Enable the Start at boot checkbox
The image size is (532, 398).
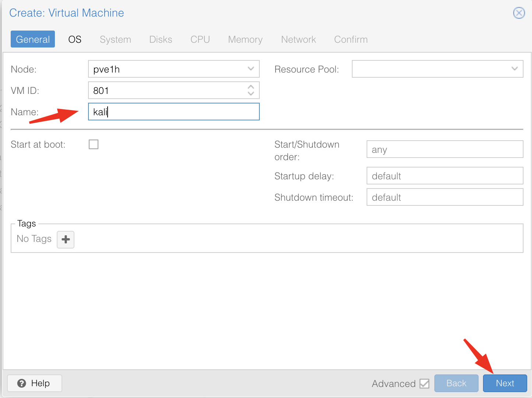[x=94, y=144]
